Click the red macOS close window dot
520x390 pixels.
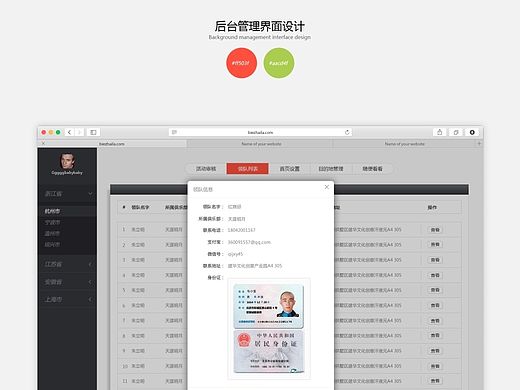[44, 132]
